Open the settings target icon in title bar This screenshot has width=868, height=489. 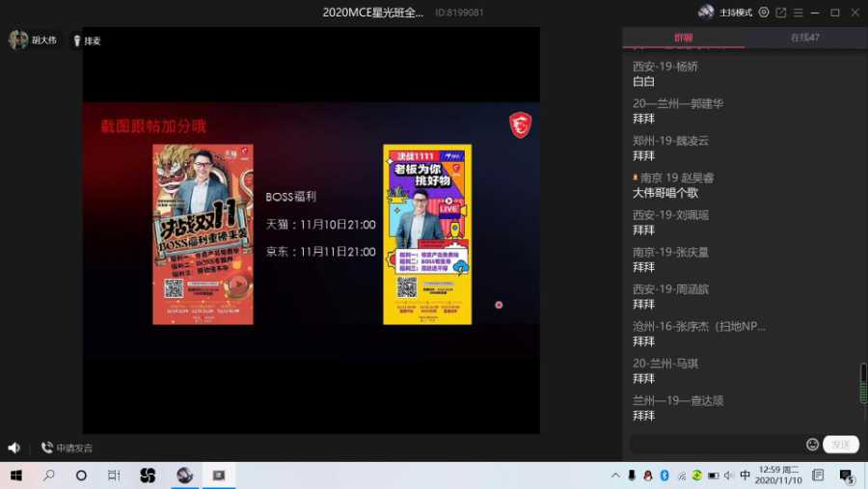pos(764,13)
